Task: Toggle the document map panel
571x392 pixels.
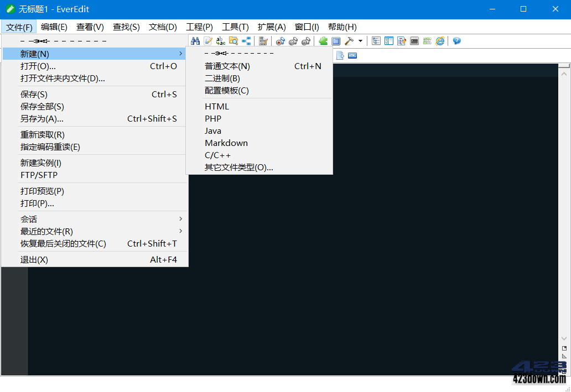Action: (376, 41)
